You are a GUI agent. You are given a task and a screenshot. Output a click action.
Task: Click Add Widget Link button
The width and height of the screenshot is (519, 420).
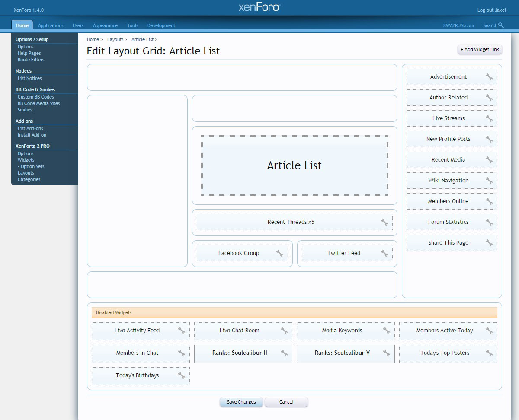(479, 49)
